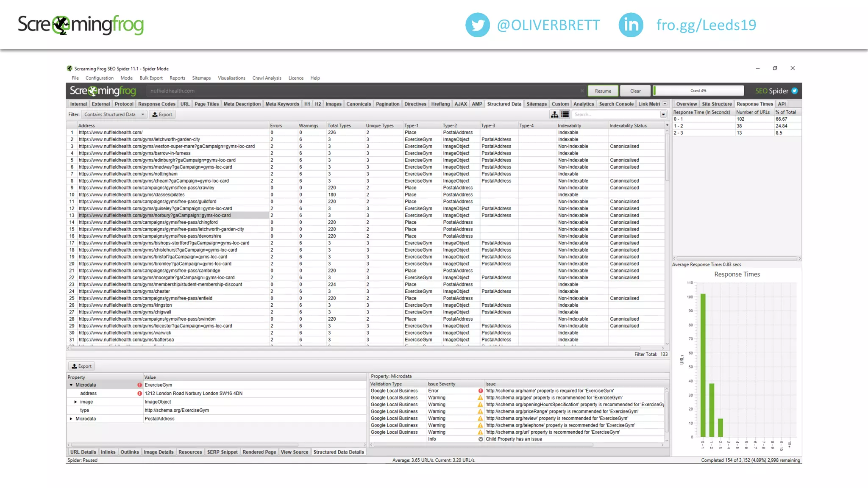Click the LinkedIn icon in slide header
The height and width of the screenshot is (488, 868).
(631, 25)
